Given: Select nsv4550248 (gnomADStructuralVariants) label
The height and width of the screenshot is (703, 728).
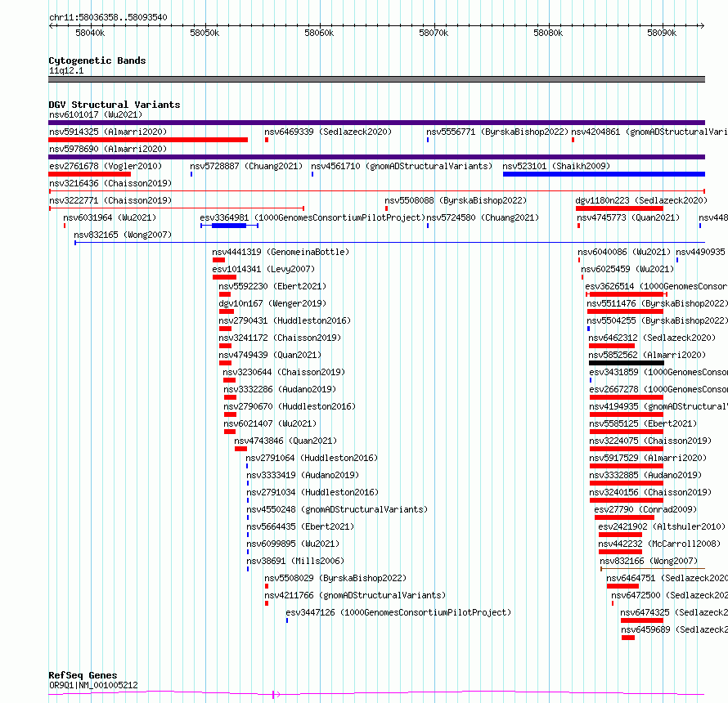Looking at the screenshot, I should pyautogui.click(x=337, y=509).
